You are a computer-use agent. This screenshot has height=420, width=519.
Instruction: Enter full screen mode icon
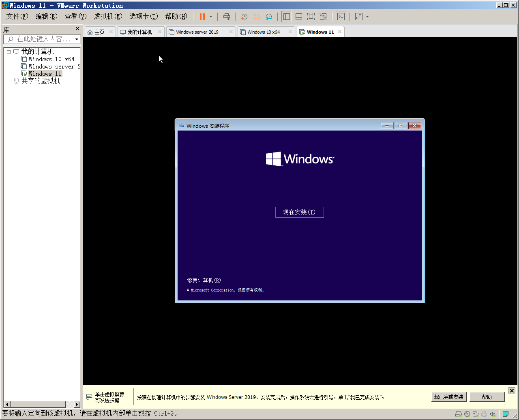[311, 17]
